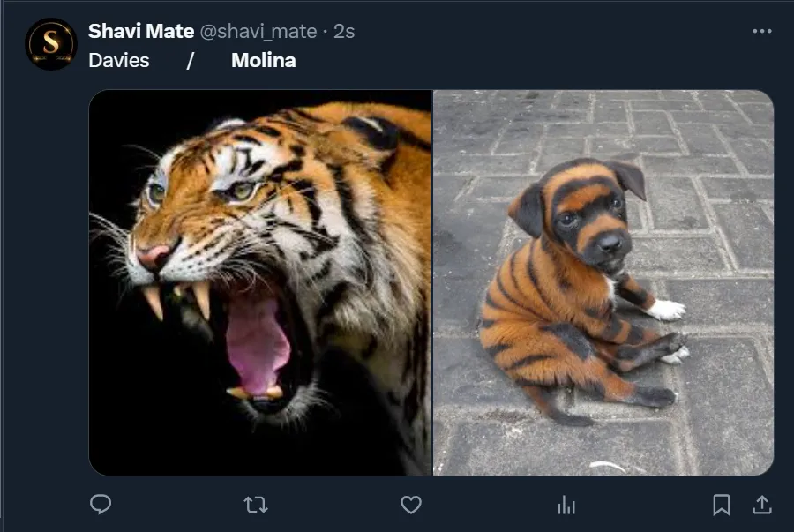The width and height of the screenshot is (794, 532).
Task: Like the tweet with the heart
Action: coord(411,505)
